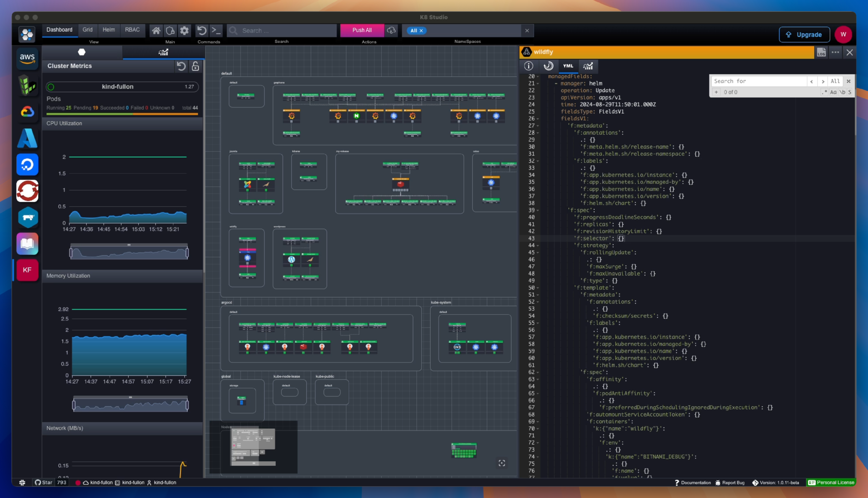Open the Rancher sidebar icon
The height and width of the screenshot is (498, 868).
tap(27, 218)
